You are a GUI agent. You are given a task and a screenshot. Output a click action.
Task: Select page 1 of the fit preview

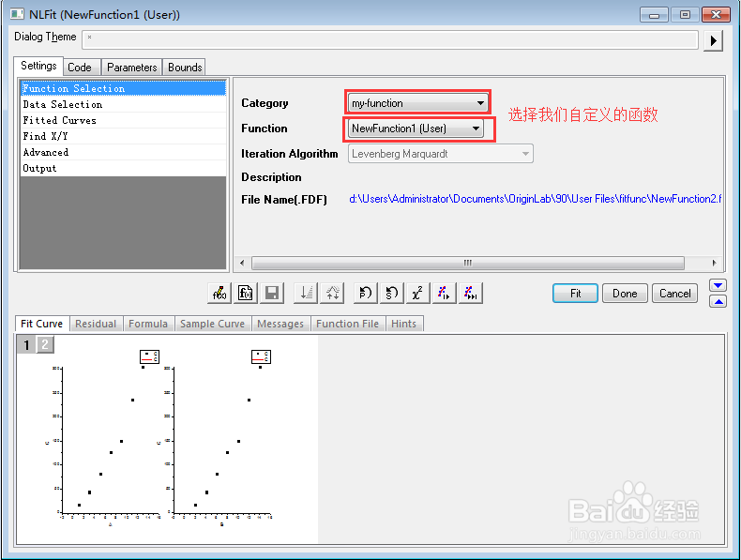tap(26, 344)
